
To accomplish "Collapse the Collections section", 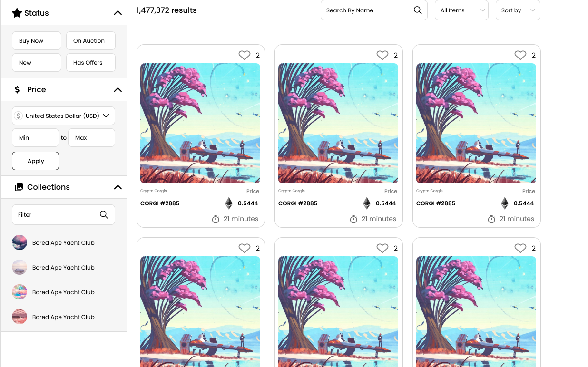I will click(x=118, y=187).
